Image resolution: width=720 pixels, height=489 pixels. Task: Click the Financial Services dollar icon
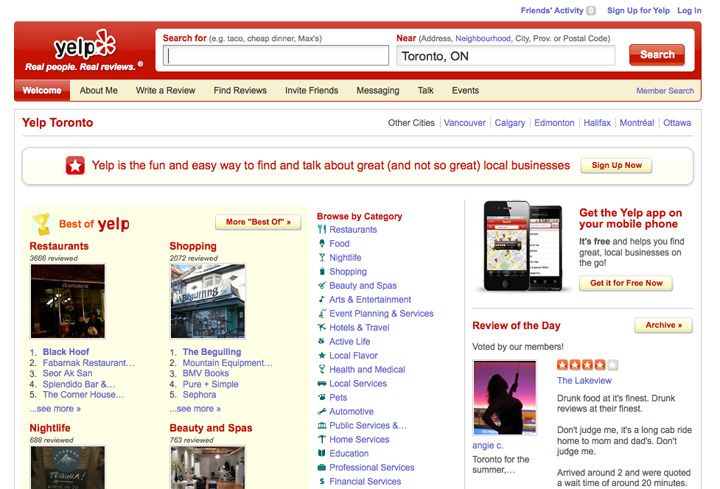click(x=322, y=481)
